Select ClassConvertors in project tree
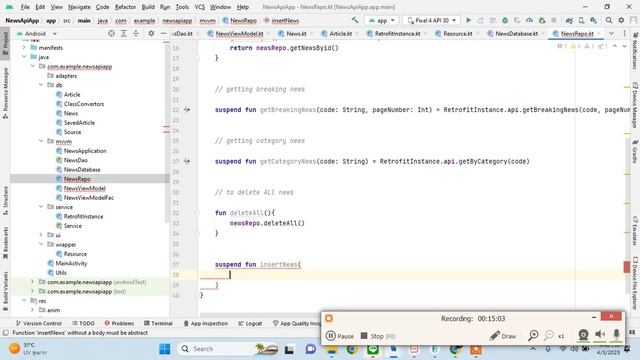640x360 pixels. tap(84, 104)
